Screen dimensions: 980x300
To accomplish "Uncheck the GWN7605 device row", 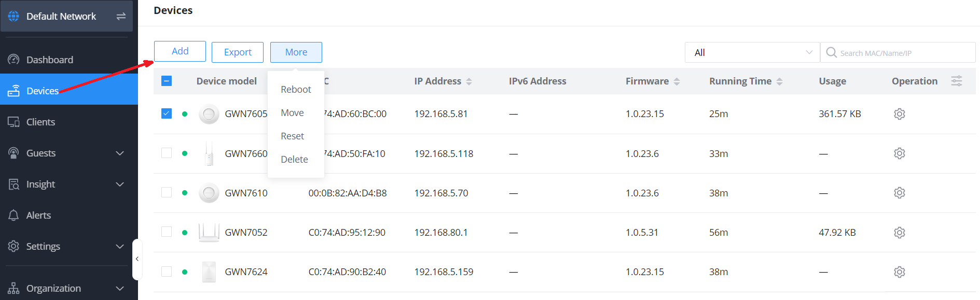I will pyautogui.click(x=166, y=113).
